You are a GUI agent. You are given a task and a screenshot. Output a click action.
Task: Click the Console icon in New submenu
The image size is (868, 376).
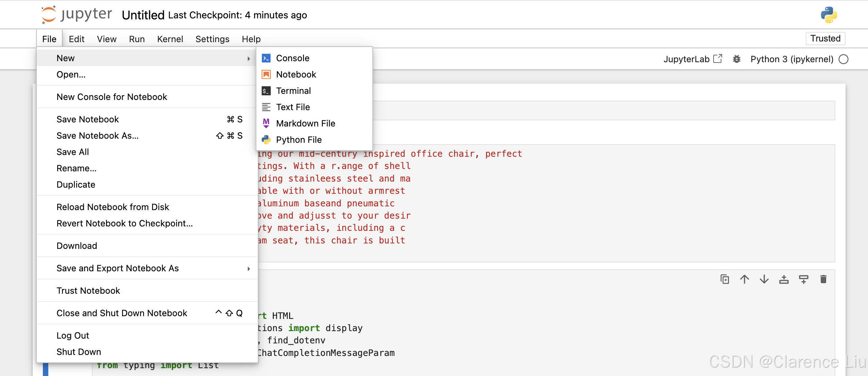click(266, 58)
